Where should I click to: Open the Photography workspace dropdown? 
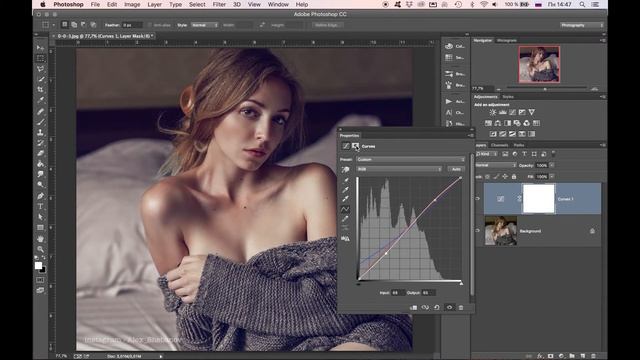[582, 25]
